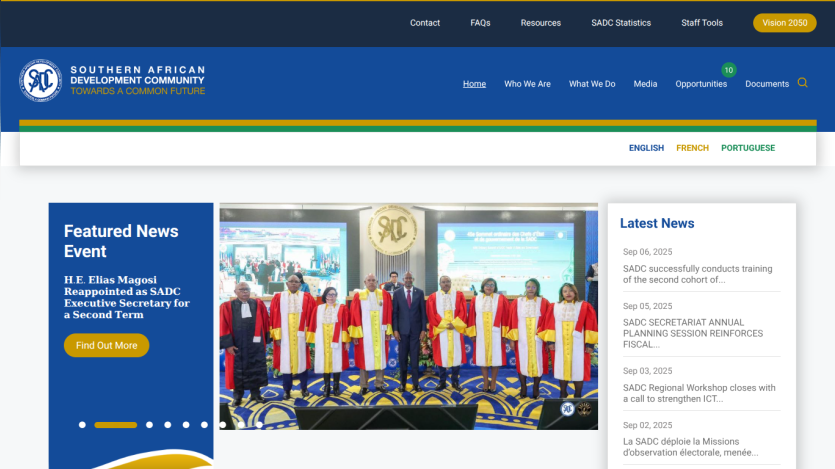Select the sixth carousel slide dot
Image resolution: width=835 pixels, height=469 pixels.
204,425
